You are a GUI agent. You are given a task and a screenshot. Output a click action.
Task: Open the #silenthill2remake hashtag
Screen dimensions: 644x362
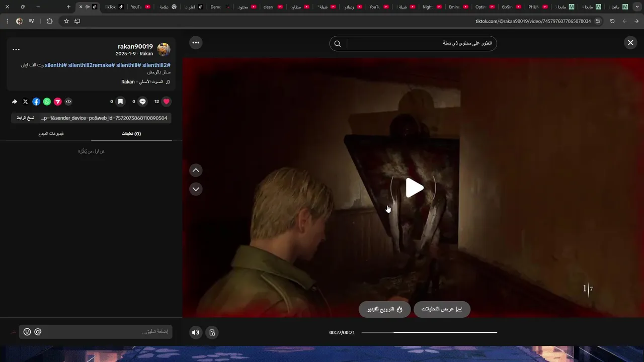91,65
